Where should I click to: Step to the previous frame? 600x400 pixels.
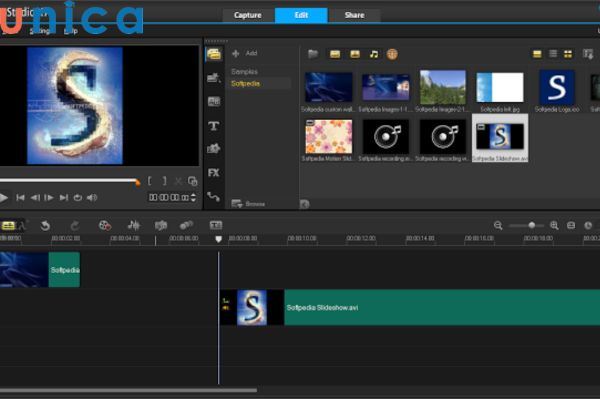click(35, 198)
